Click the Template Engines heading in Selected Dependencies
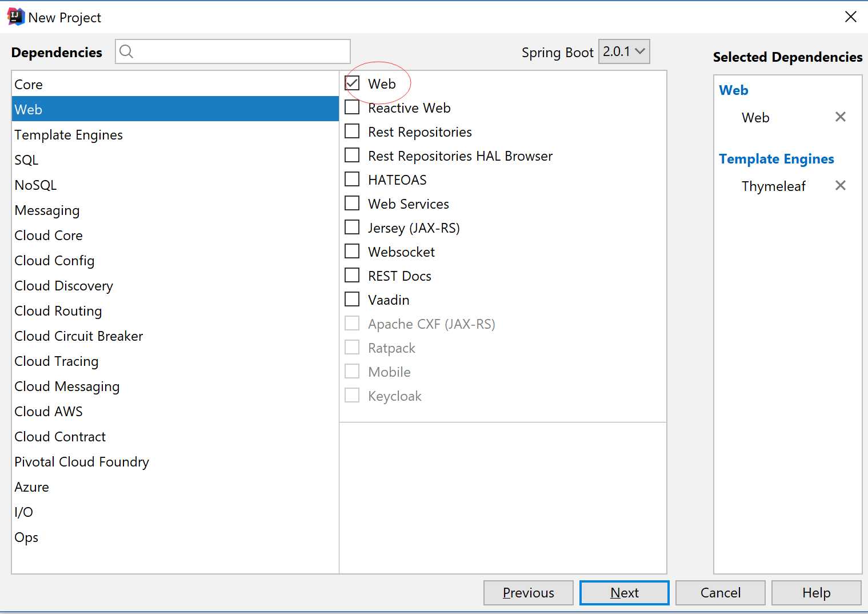The image size is (868, 614). [x=776, y=159]
